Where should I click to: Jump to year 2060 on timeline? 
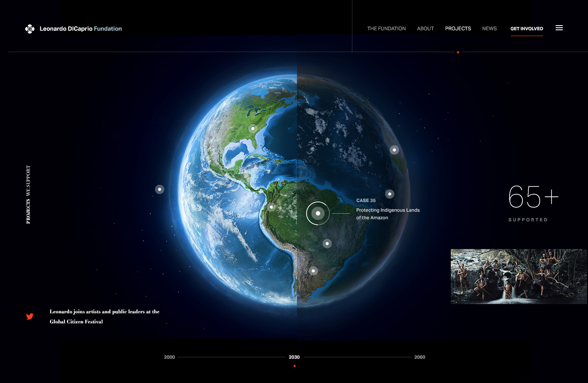pyautogui.click(x=420, y=357)
